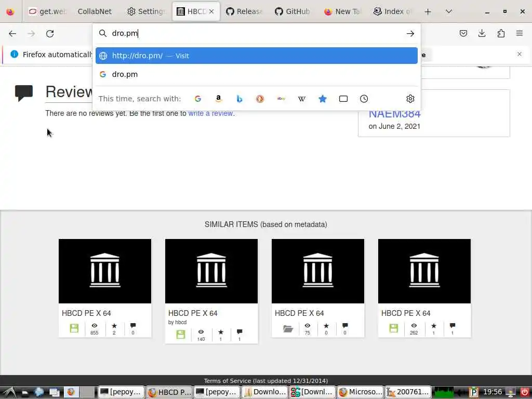Search this time with Amazon
The image size is (532, 399).
tap(219, 99)
